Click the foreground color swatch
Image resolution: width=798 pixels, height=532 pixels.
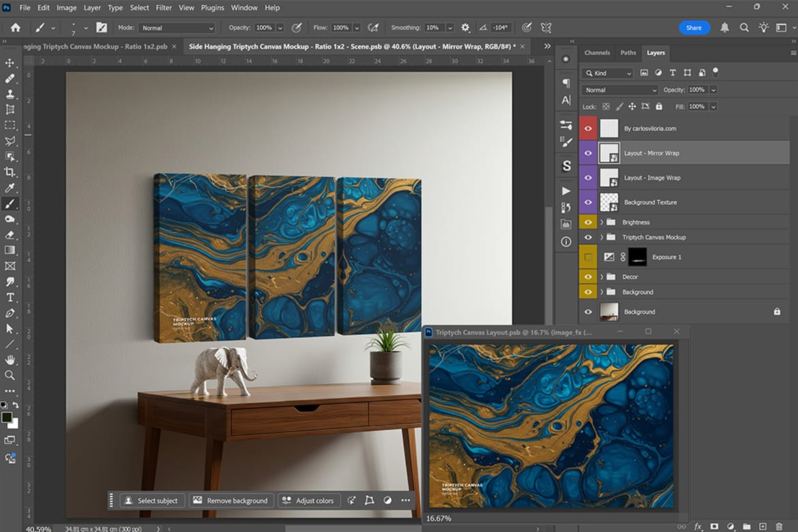point(7,417)
